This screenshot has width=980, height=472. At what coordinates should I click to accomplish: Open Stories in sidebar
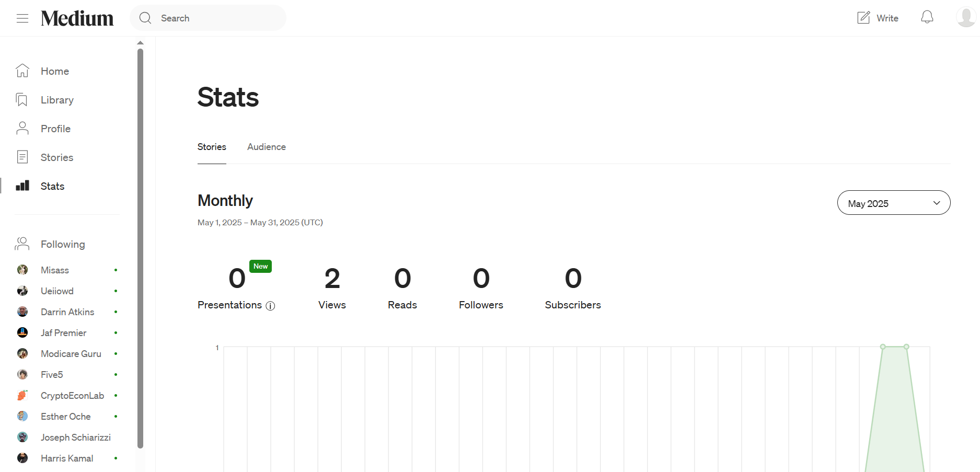point(57,157)
